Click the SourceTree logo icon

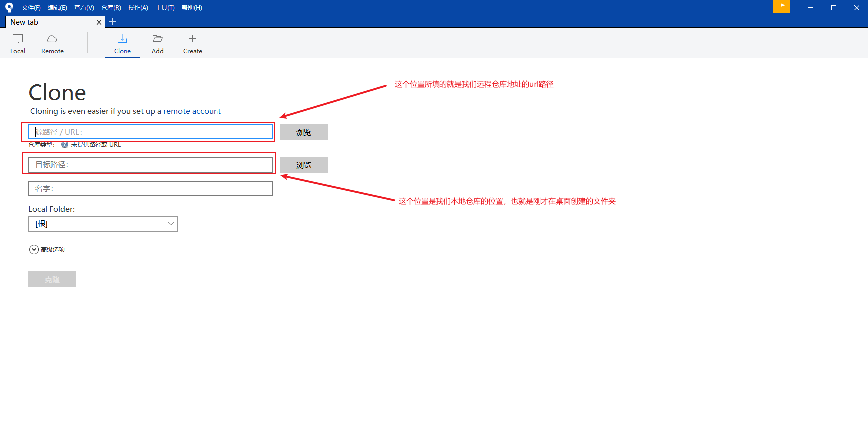pos(9,8)
